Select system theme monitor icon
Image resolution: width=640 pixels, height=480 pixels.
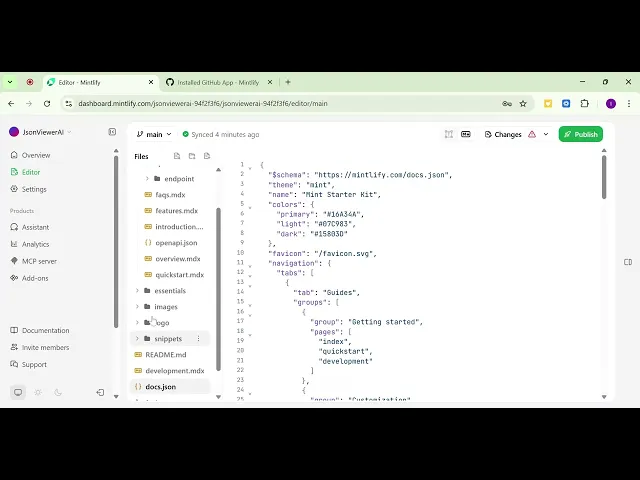(18, 392)
